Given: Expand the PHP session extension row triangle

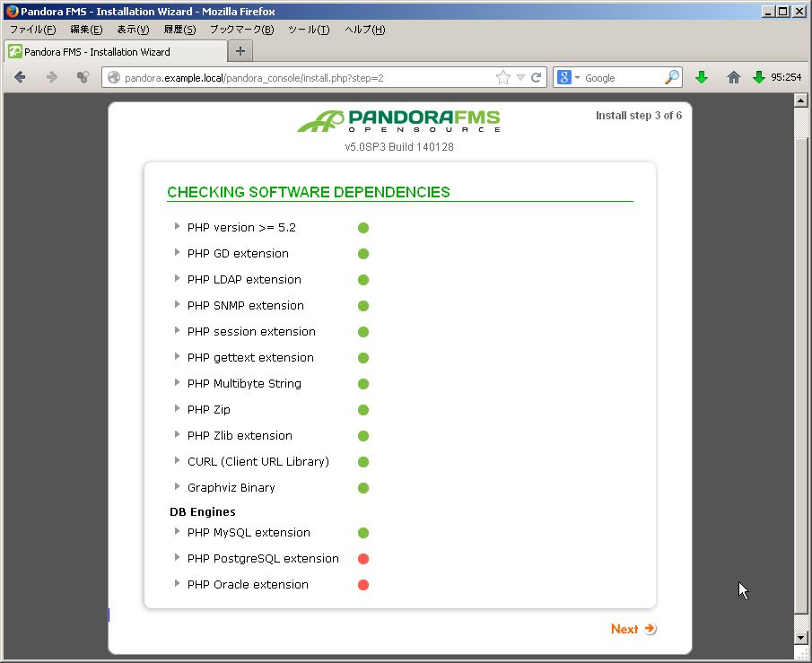Looking at the screenshot, I should pos(177,330).
